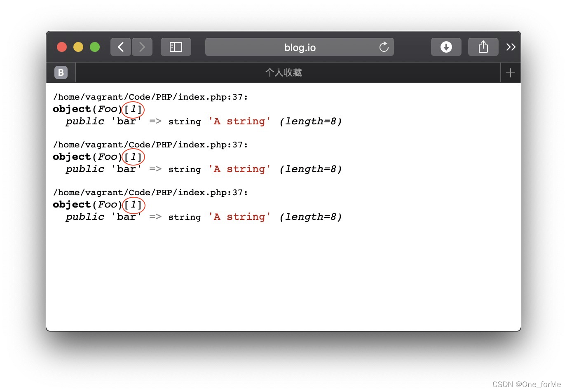Click second (length=8) text
The height and width of the screenshot is (392, 567).
(x=311, y=169)
